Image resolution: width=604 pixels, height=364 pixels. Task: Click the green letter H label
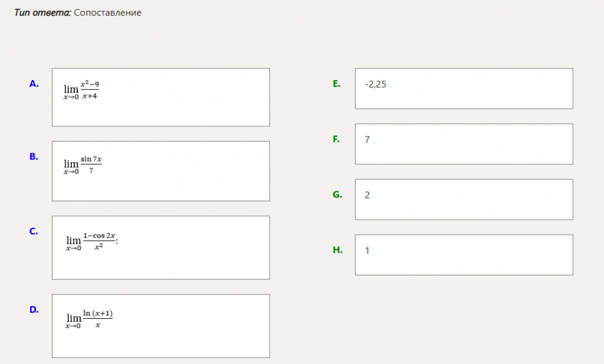click(338, 249)
